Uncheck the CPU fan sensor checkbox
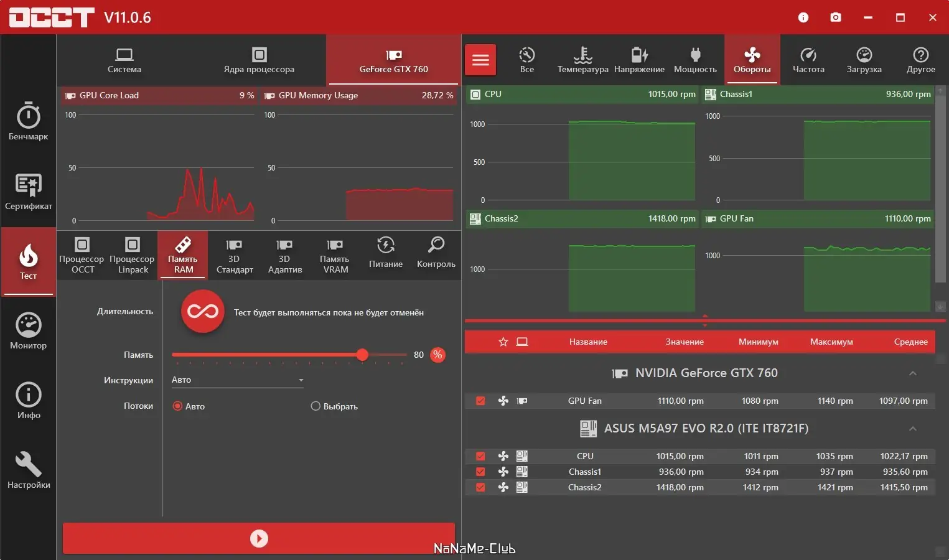The height and width of the screenshot is (560, 949). (x=480, y=456)
